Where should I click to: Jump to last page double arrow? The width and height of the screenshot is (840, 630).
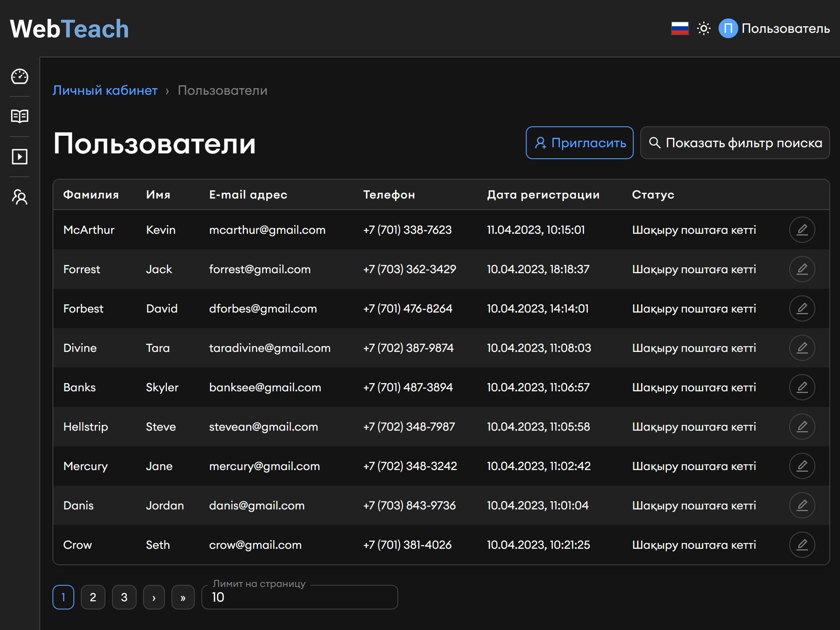tap(183, 597)
